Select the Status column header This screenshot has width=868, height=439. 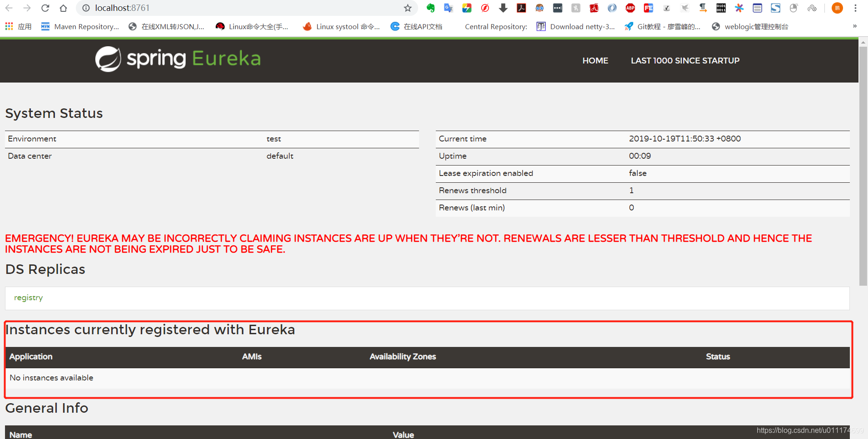(x=718, y=357)
